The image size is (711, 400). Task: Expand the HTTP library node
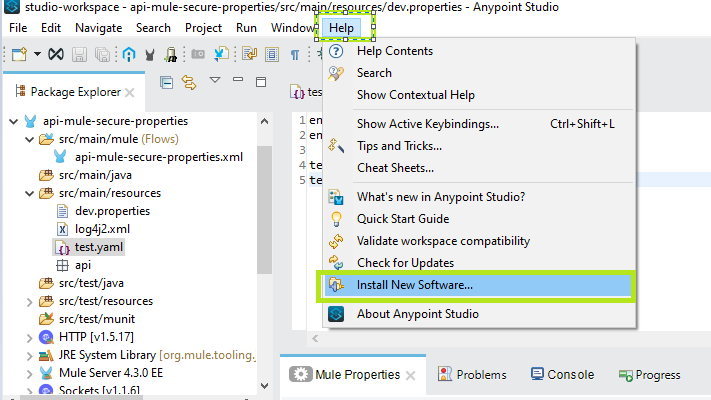30,337
